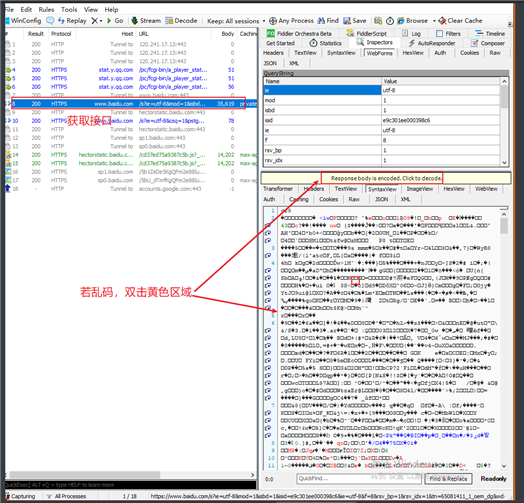
Task: Click the timer clock toolbar icon
Action: 390,21
